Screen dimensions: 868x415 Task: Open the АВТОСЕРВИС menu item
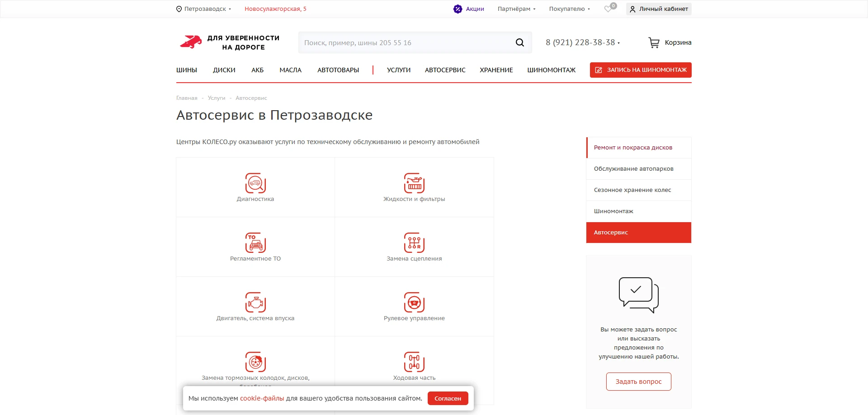(445, 70)
